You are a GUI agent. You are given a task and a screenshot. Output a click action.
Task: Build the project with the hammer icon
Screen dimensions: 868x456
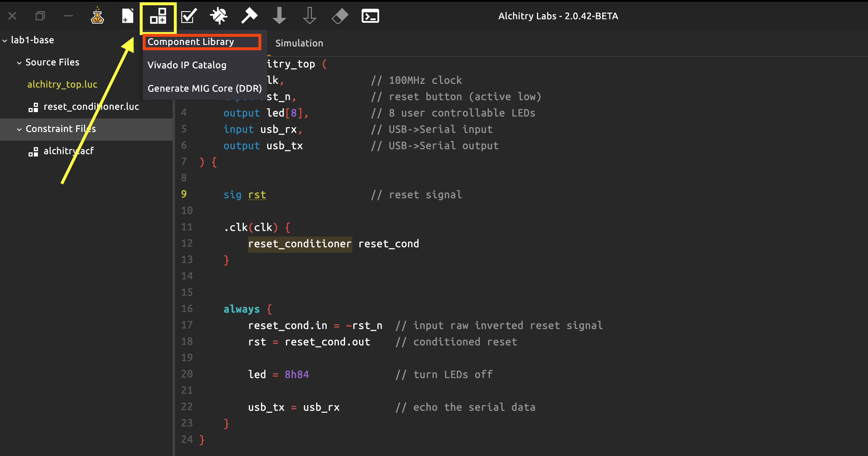249,16
